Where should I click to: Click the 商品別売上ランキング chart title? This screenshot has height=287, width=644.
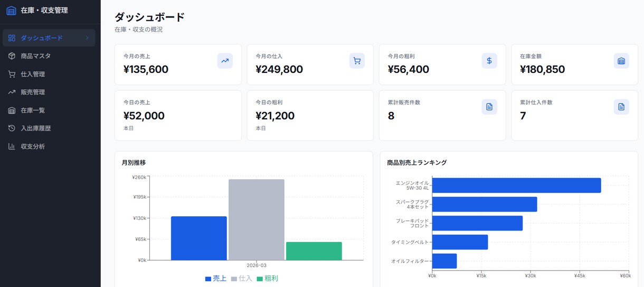point(417,163)
